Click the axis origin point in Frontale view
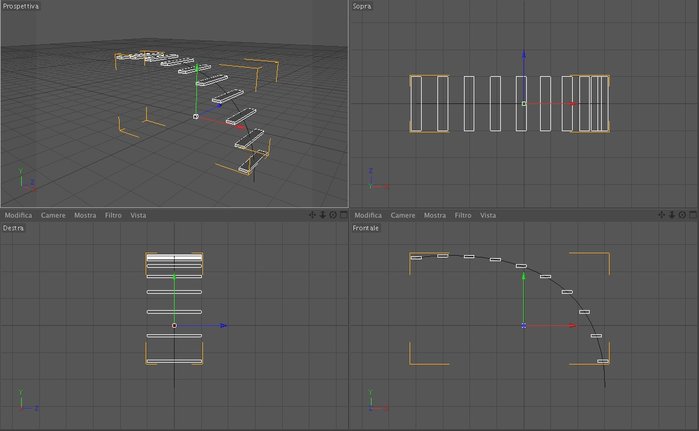Screen dimensions: 699x431 [524, 326]
